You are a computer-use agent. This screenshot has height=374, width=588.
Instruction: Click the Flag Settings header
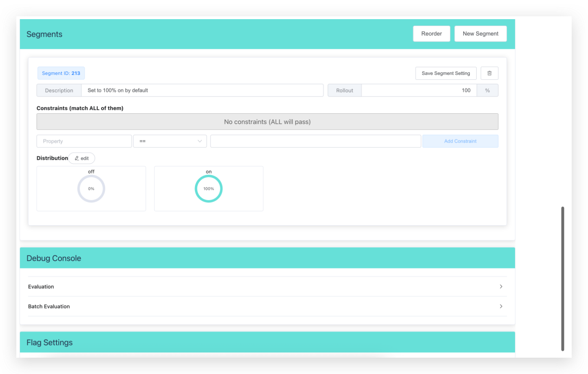(x=267, y=342)
